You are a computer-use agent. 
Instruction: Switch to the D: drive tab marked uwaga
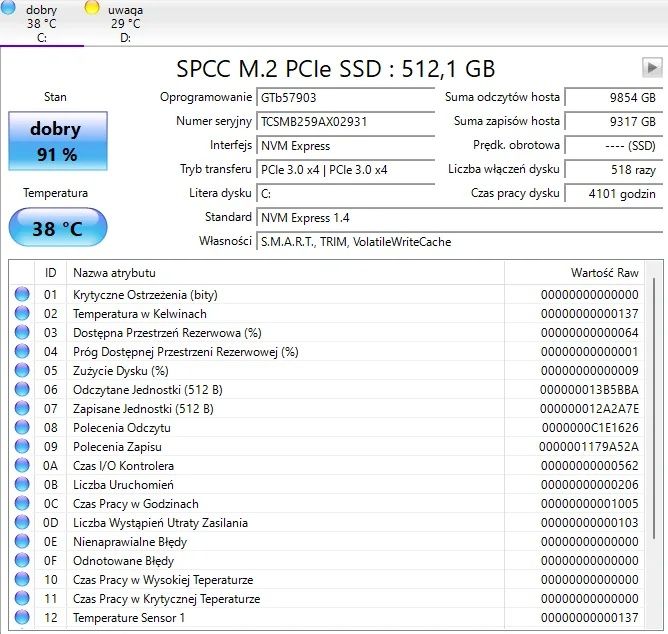(125, 23)
